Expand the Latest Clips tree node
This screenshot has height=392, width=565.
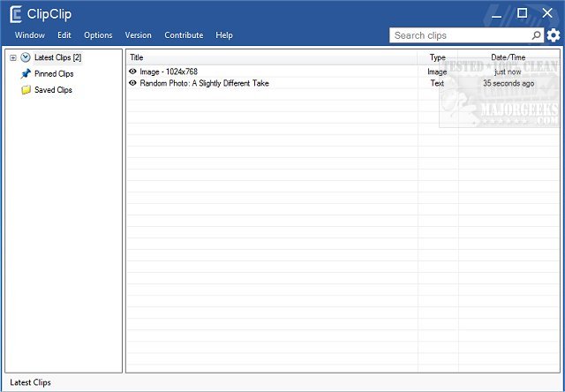coord(13,57)
